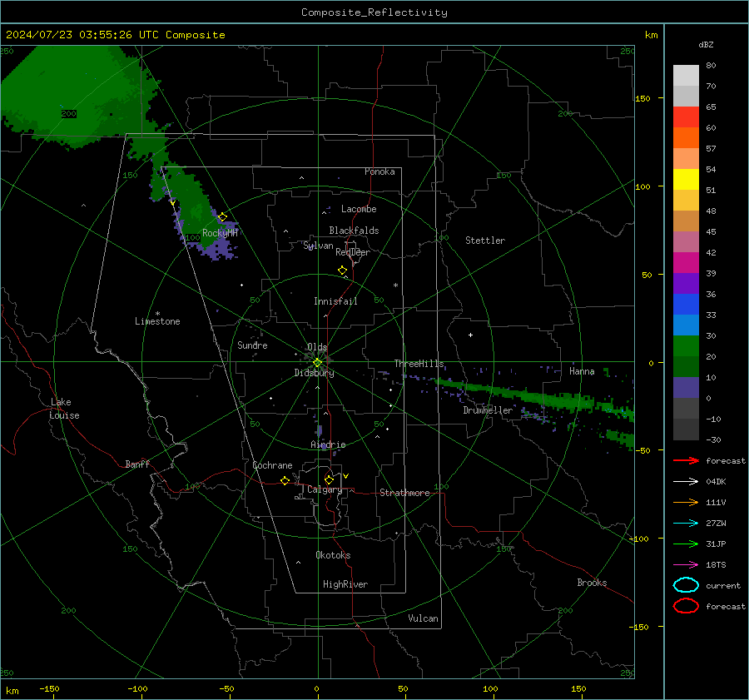
Task: Choose the slate purple 0–10 dBZ swatch
Action: (686, 388)
